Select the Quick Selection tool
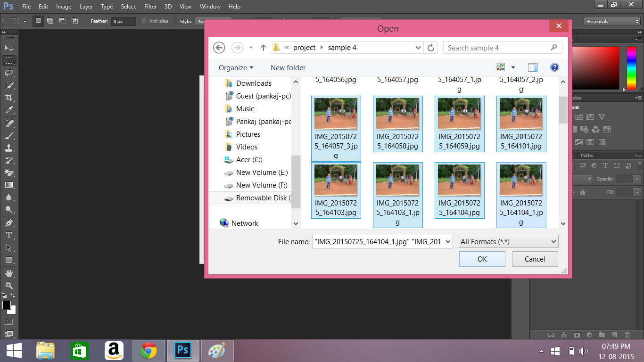 pos(8,85)
